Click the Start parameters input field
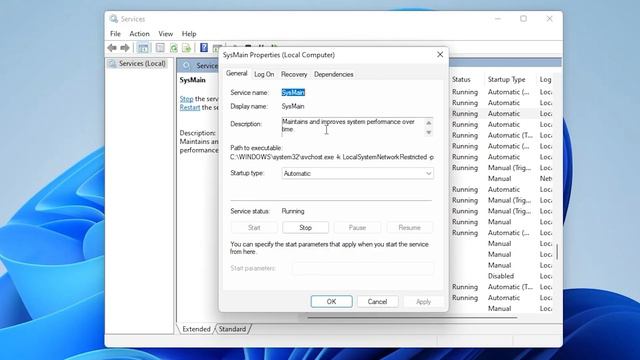The height and width of the screenshot is (360, 640). coord(363,268)
